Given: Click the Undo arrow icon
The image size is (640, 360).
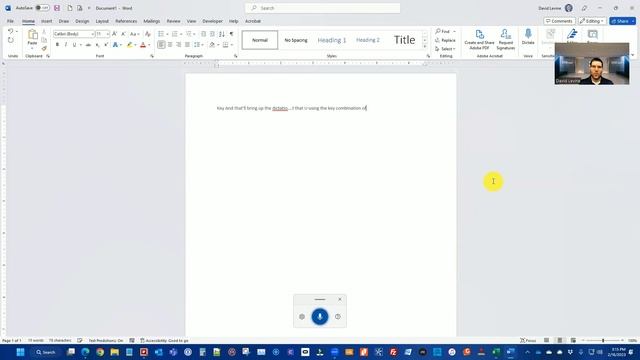Looking at the screenshot, I should (x=11, y=31).
